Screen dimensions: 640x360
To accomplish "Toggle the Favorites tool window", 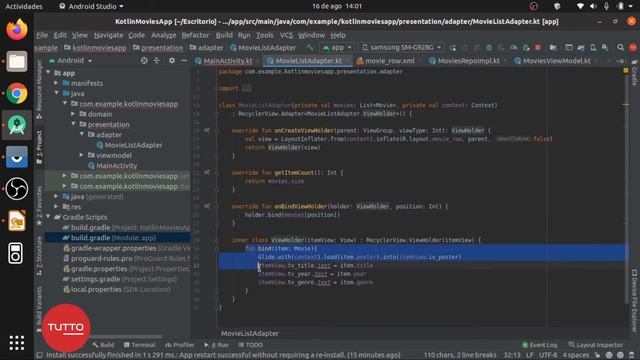I will tap(39, 206).
